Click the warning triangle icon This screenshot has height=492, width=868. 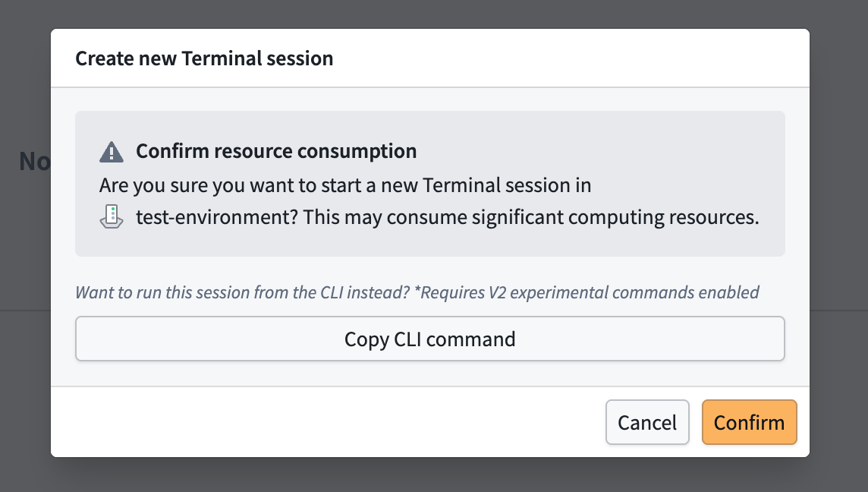(x=112, y=151)
